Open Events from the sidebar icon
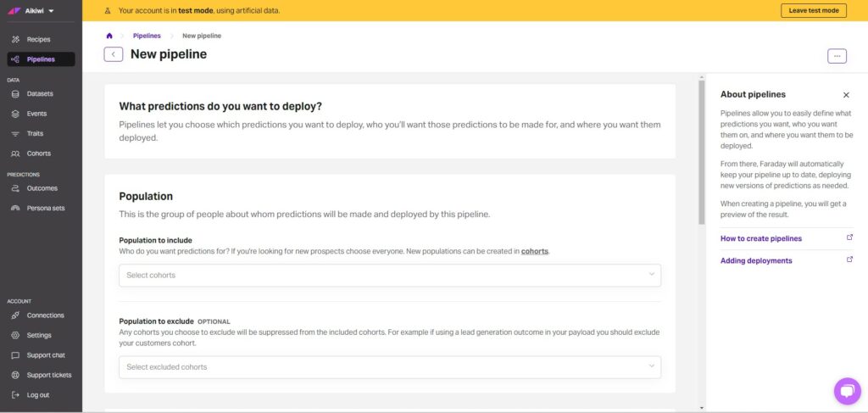The image size is (868, 413). [x=15, y=114]
